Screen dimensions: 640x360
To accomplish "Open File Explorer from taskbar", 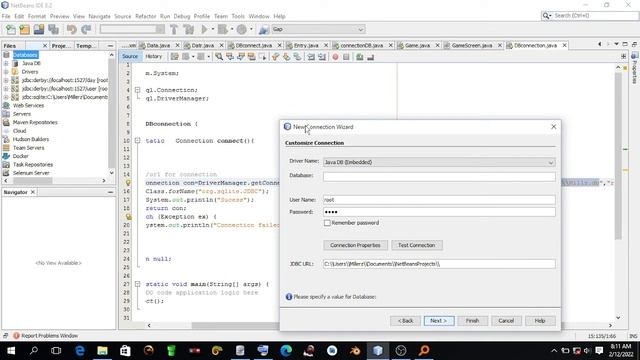I will [x=102, y=351].
